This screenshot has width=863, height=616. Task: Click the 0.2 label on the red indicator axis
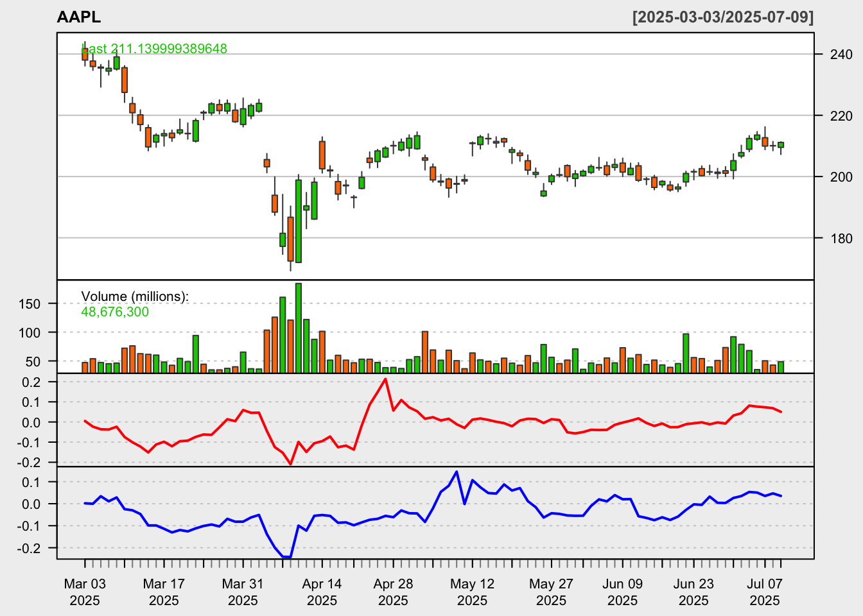33,382
